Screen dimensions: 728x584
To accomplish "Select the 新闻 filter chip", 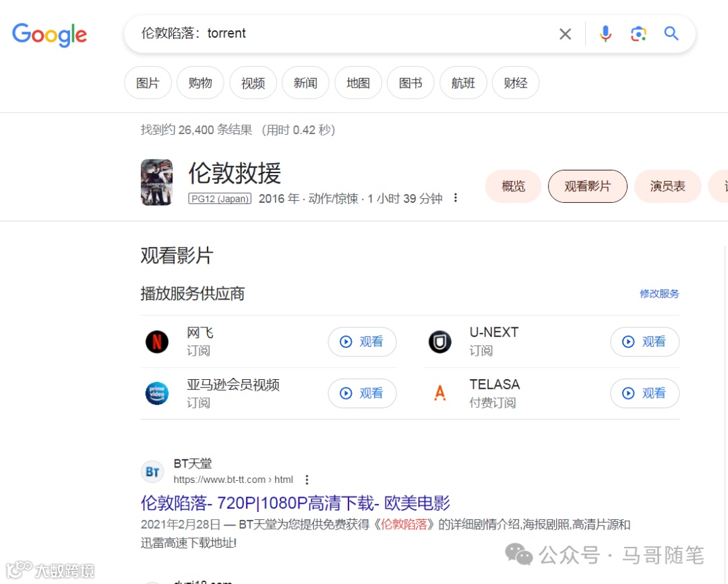I will tap(305, 83).
